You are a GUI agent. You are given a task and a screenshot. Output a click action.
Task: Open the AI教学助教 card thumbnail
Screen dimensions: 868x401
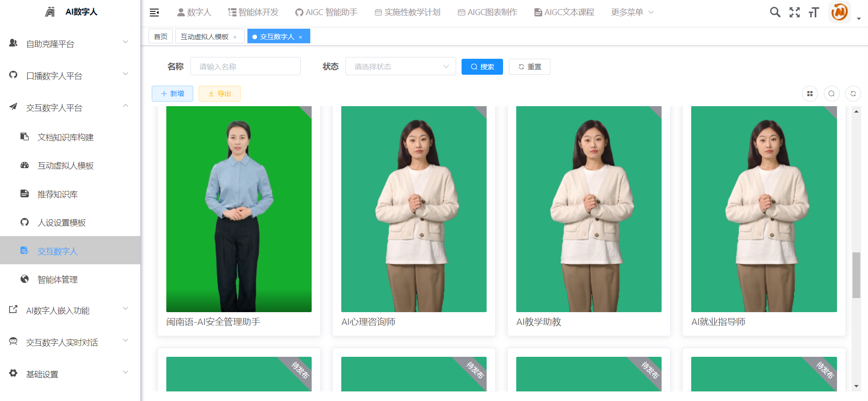(x=589, y=209)
